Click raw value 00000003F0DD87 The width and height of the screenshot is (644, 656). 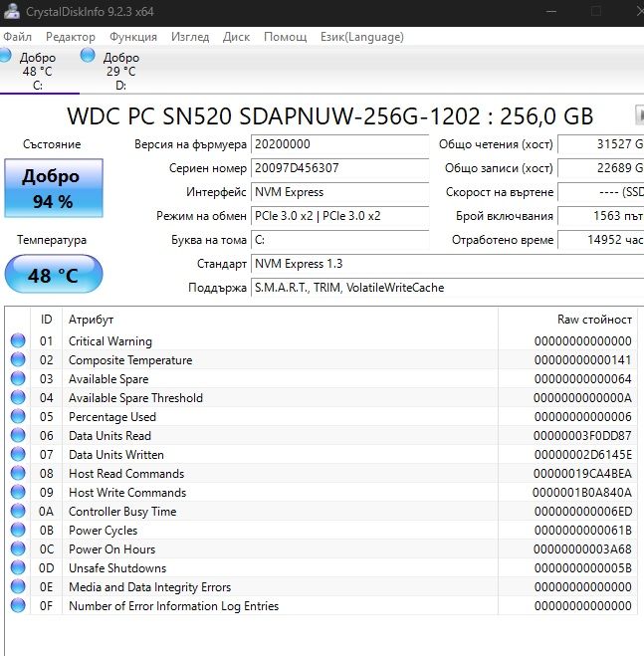(x=582, y=436)
